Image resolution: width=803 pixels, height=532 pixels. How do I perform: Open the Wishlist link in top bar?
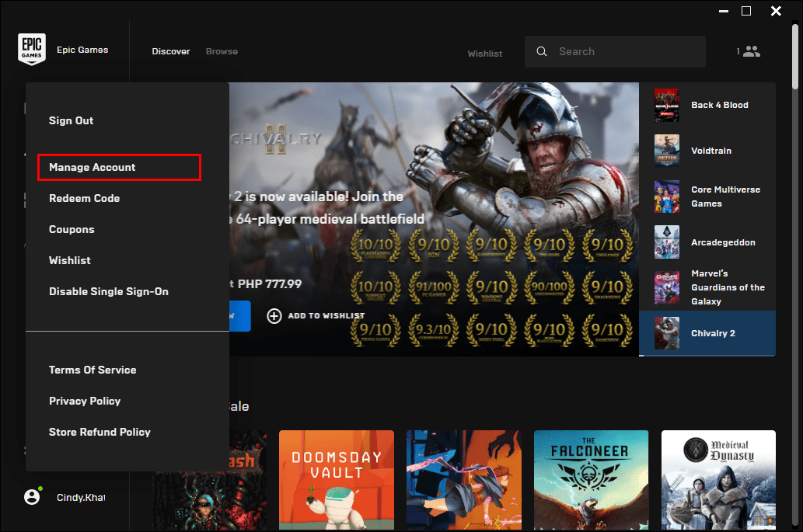coord(485,53)
